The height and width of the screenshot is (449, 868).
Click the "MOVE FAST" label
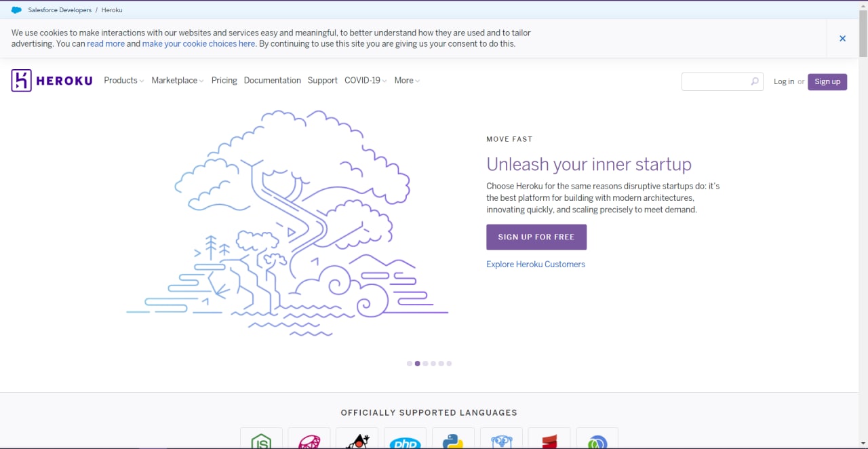pos(509,139)
